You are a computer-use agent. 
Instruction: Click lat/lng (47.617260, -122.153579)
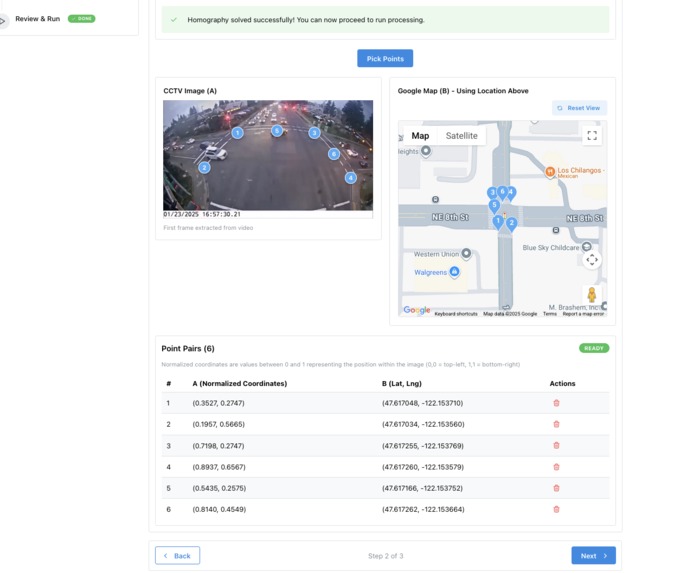point(423,467)
